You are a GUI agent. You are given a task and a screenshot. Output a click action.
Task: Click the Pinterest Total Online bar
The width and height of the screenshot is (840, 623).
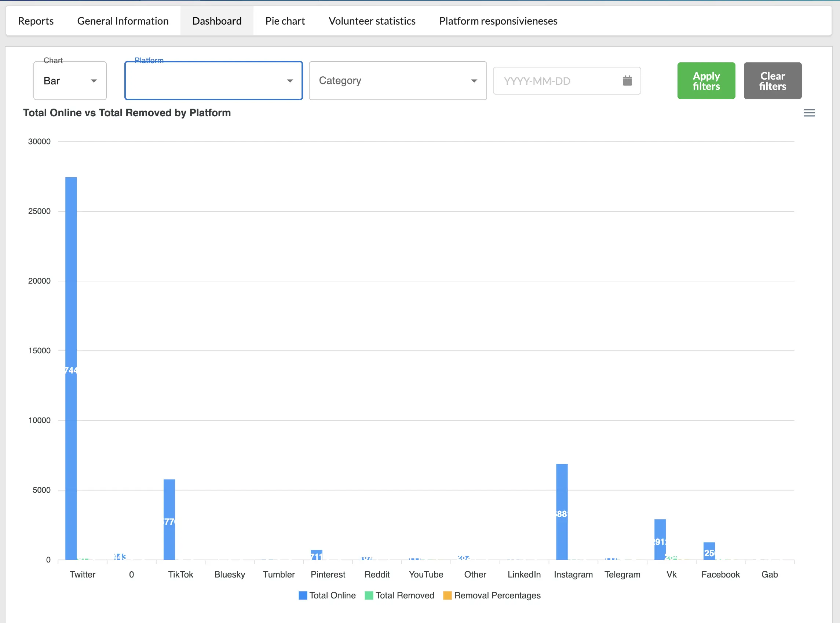[x=316, y=555]
